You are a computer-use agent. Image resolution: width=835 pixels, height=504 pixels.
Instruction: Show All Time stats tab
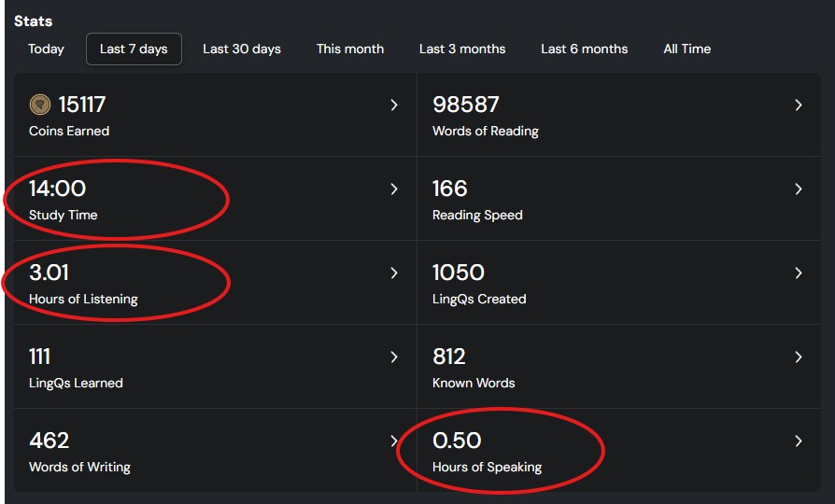coord(687,49)
